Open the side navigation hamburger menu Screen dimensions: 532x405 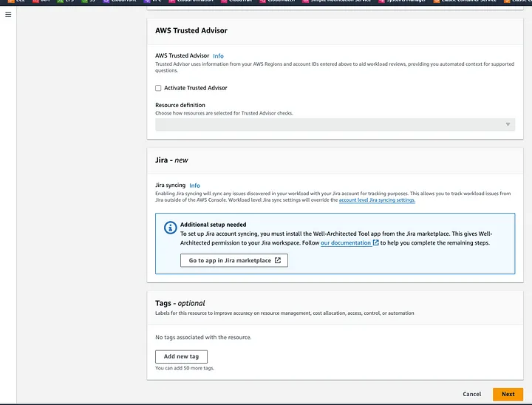[x=8, y=15]
